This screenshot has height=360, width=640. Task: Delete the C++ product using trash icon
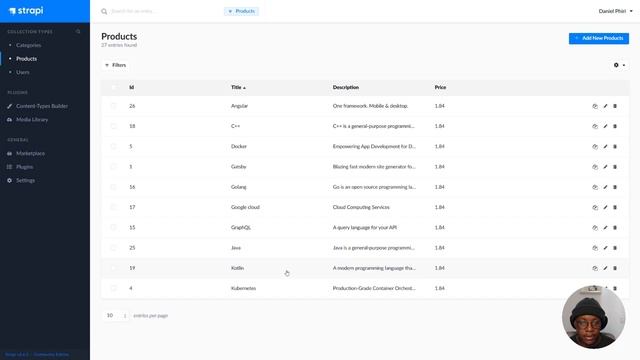tap(615, 126)
